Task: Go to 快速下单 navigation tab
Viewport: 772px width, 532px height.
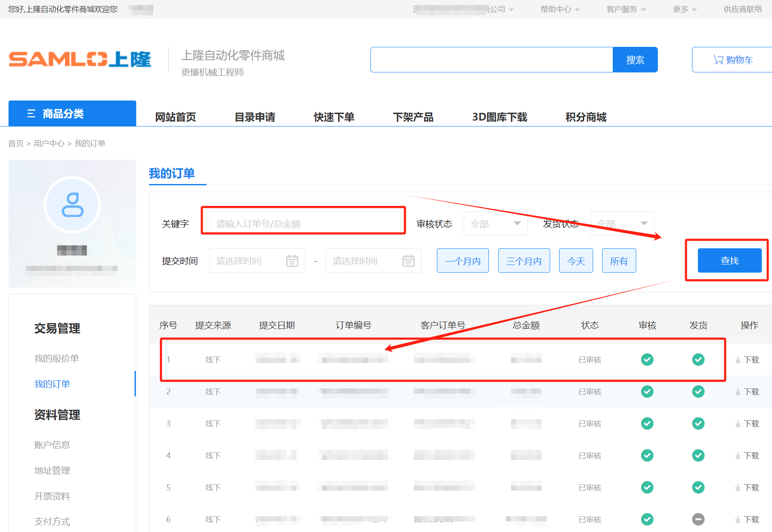Action: [334, 117]
